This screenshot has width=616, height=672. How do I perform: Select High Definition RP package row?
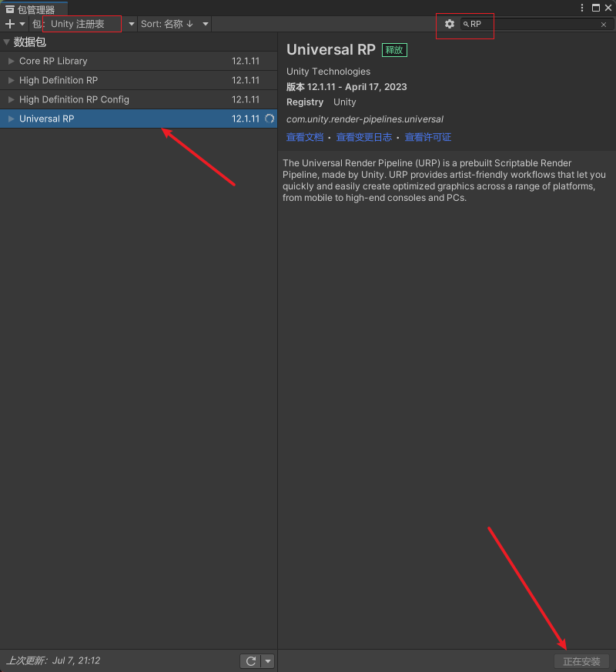pos(139,81)
